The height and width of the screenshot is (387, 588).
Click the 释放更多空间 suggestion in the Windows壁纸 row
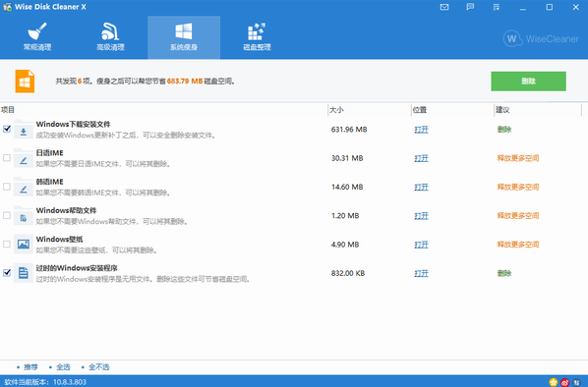pos(518,245)
